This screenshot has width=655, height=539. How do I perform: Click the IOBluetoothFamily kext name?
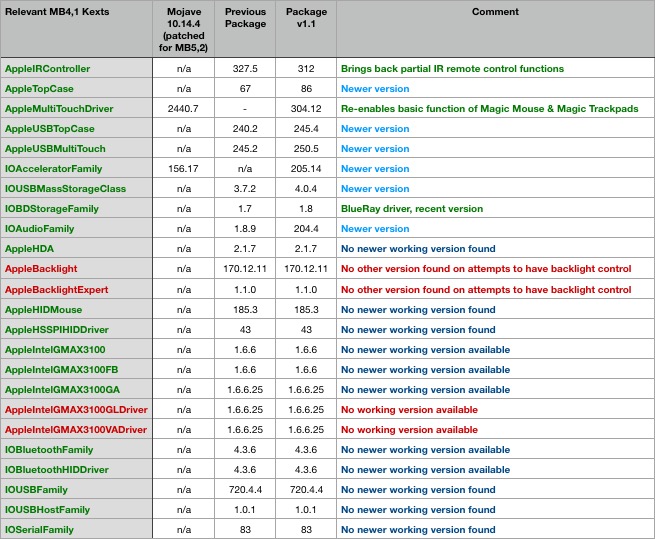pyautogui.click(x=49, y=450)
